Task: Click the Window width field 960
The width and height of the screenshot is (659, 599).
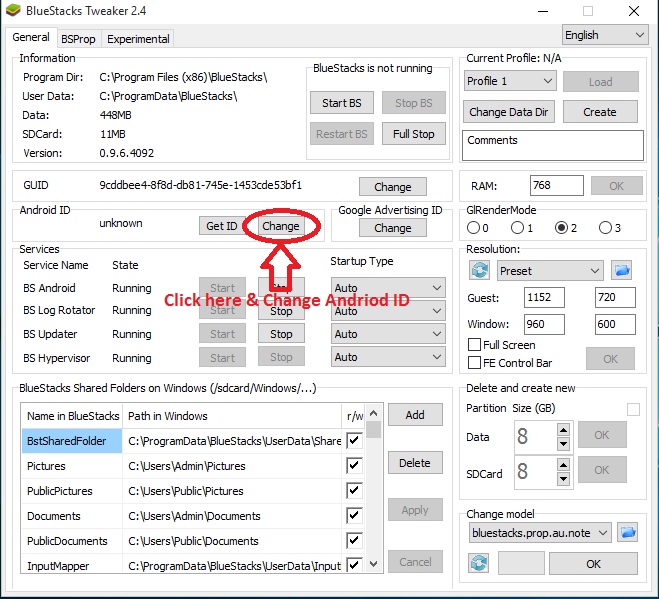Action: click(x=544, y=324)
